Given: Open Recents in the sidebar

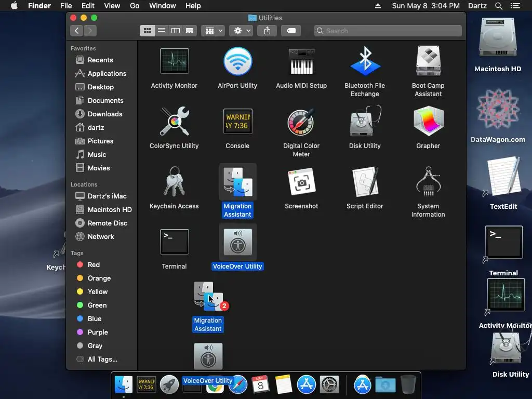Looking at the screenshot, I should pos(101,60).
